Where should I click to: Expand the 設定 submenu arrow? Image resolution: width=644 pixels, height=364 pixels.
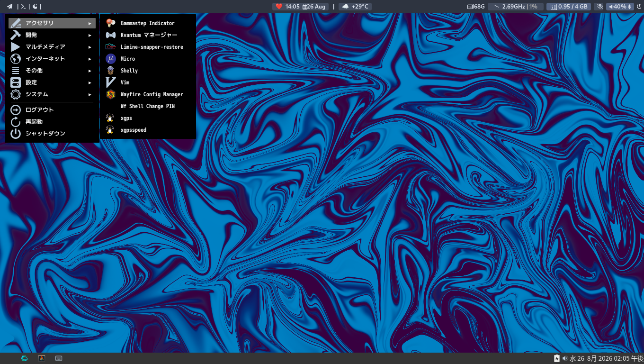click(90, 82)
